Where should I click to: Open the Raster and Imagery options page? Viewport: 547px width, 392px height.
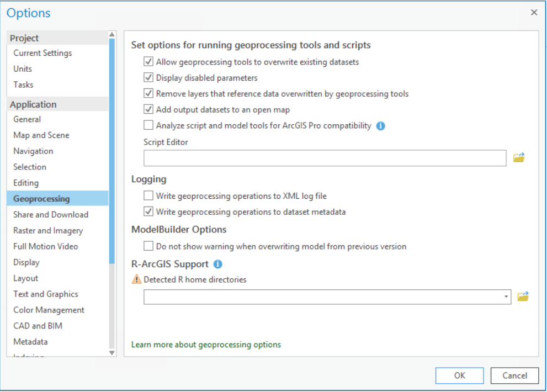pos(48,231)
